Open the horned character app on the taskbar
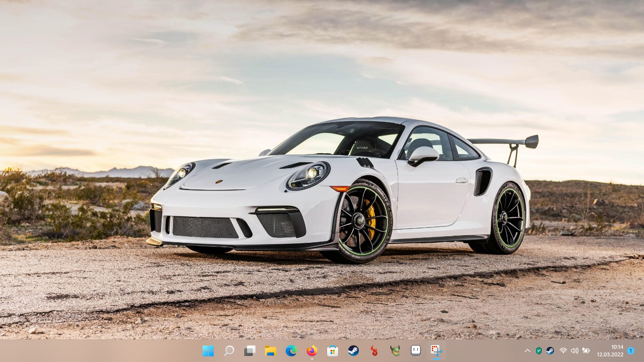Image resolution: width=644 pixels, height=362 pixels. [395, 351]
